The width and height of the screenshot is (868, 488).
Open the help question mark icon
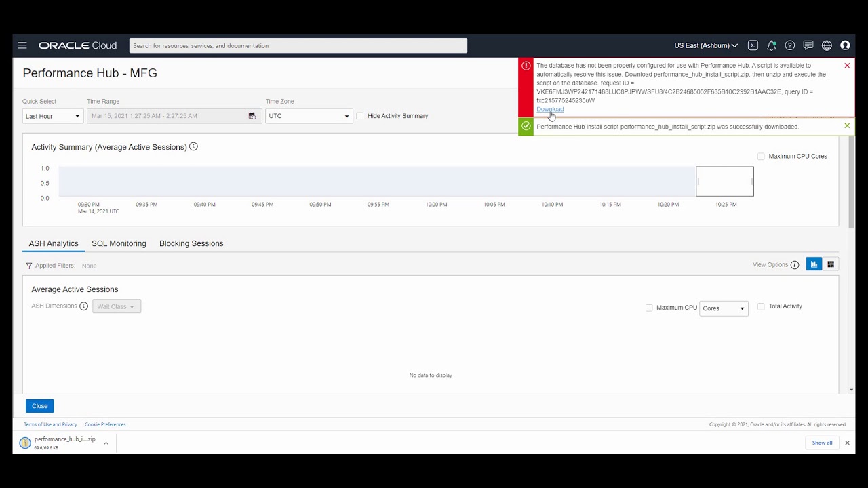790,45
